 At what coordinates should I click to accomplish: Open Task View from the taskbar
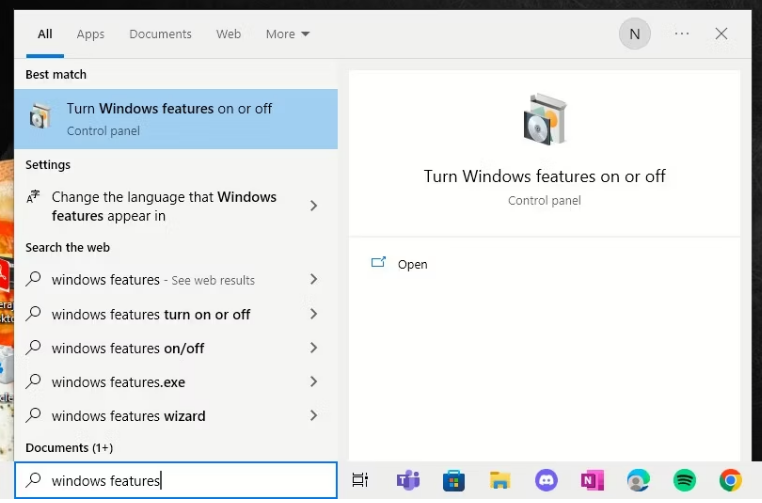[360, 480]
